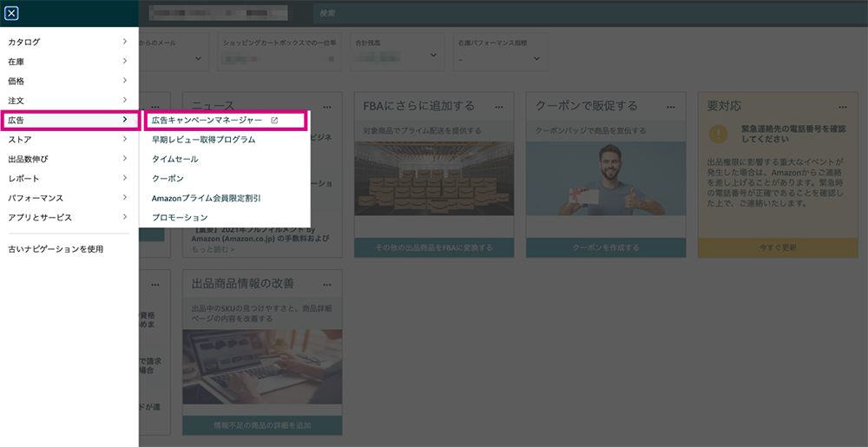Viewport: 868px width, 447px height.
Task: Expand 注文 chevron arrow
Action: pyautogui.click(x=125, y=100)
